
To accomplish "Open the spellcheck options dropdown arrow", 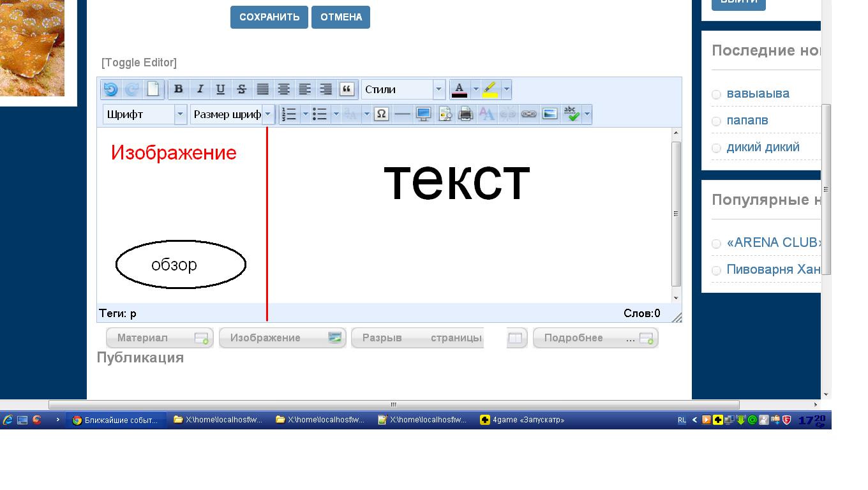I will click(587, 114).
